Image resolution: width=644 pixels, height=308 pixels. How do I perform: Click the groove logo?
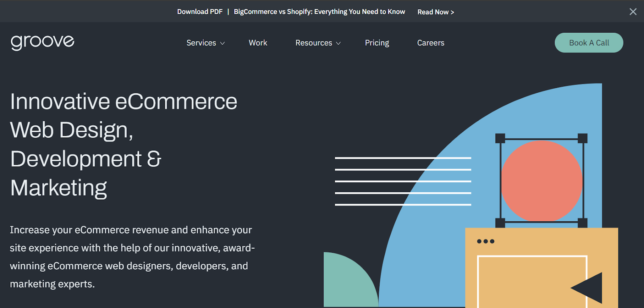(x=42, y=42)
